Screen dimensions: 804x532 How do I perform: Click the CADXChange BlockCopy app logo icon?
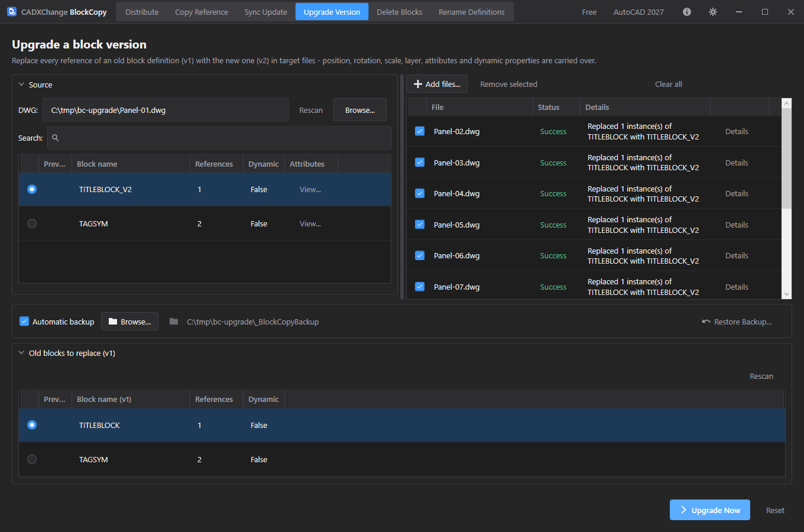pyautogui.click(x=12, y=12)
